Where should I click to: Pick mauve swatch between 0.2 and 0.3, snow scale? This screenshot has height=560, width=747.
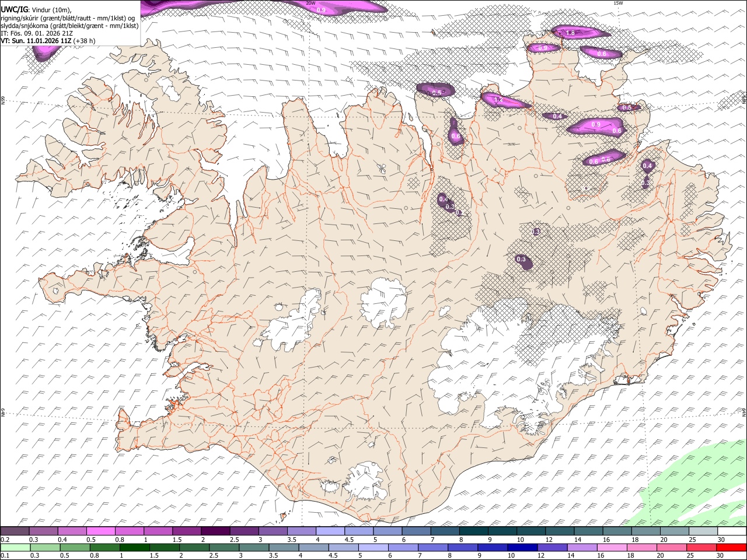click(15, 531)
